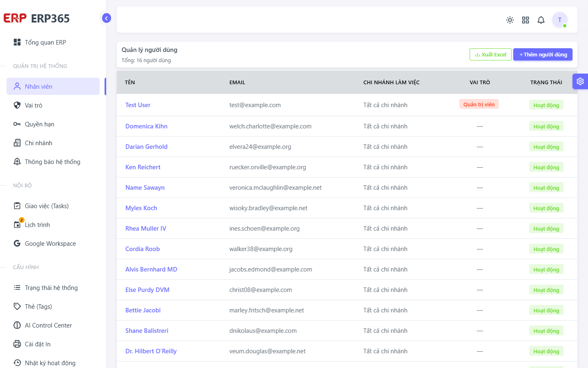Click the Google Workspace G icon

tap(17, 243)
